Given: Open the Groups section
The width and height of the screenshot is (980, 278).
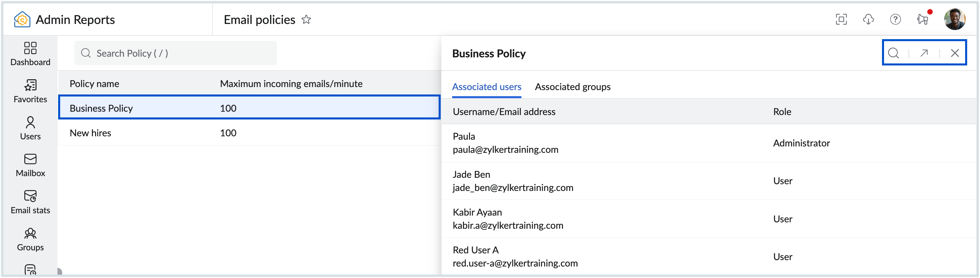Looking at the screenshot, I should point(30,239).
